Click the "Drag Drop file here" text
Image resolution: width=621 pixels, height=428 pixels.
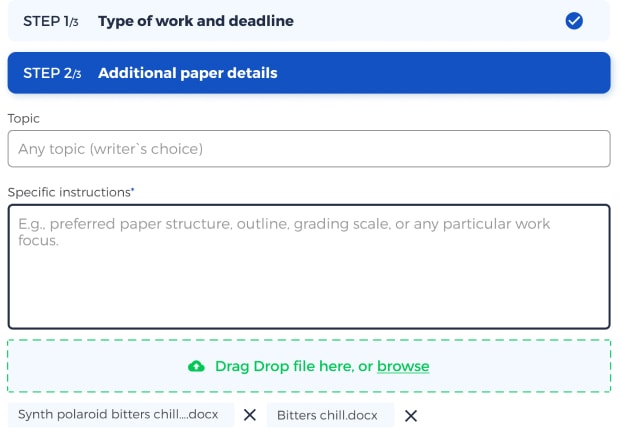tap(284, 367)
